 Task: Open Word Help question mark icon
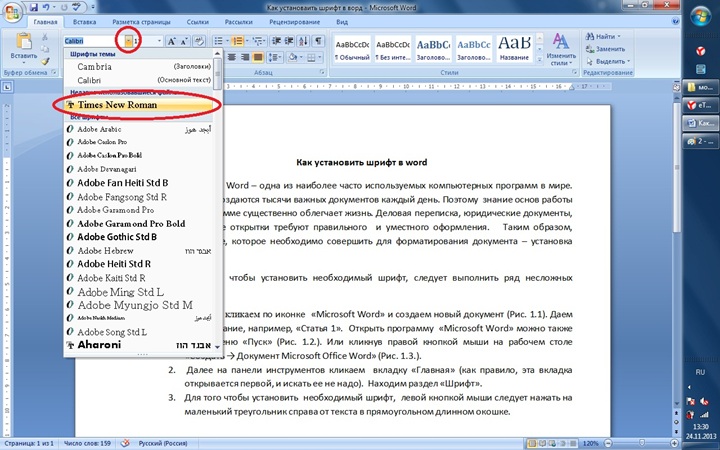675,21
